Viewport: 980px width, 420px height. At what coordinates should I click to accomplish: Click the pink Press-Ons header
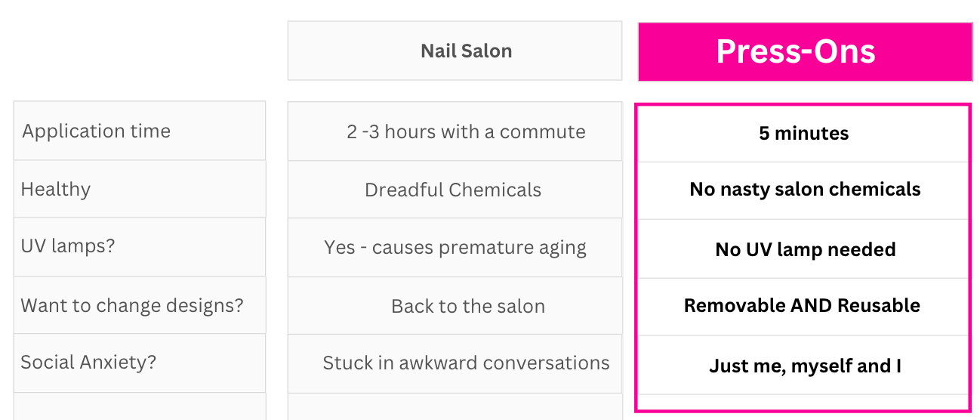(805, 51)
